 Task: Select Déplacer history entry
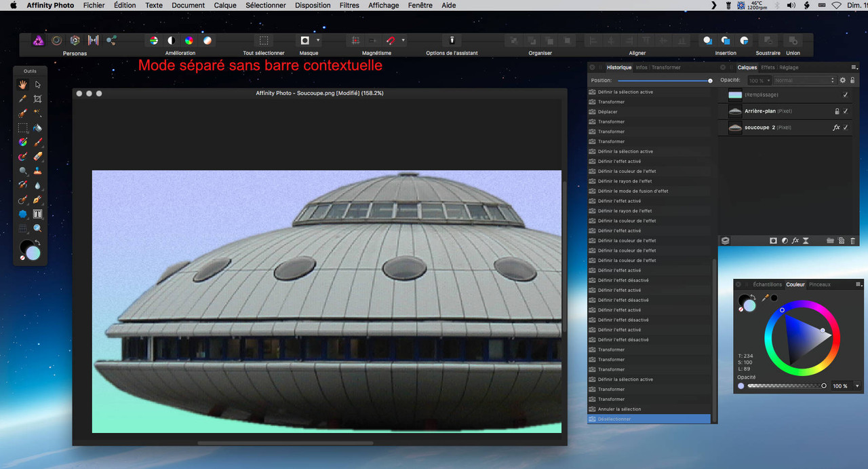click(x=649, y=112)
